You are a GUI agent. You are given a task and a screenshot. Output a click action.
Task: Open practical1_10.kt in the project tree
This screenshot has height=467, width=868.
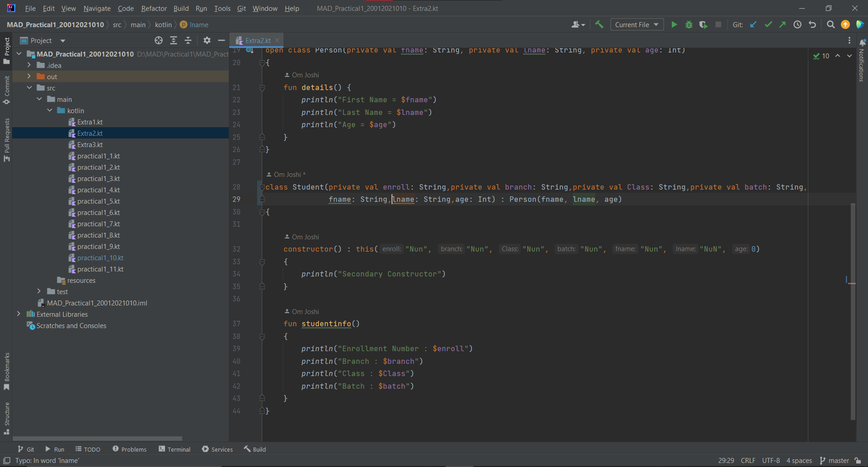pyautogui.click(x=100, y=258)
